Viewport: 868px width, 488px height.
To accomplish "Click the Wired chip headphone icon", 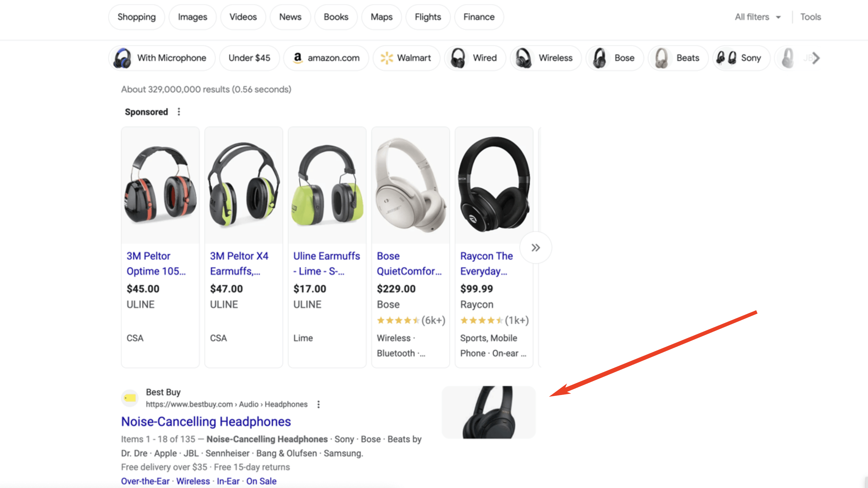I will 458,58.
